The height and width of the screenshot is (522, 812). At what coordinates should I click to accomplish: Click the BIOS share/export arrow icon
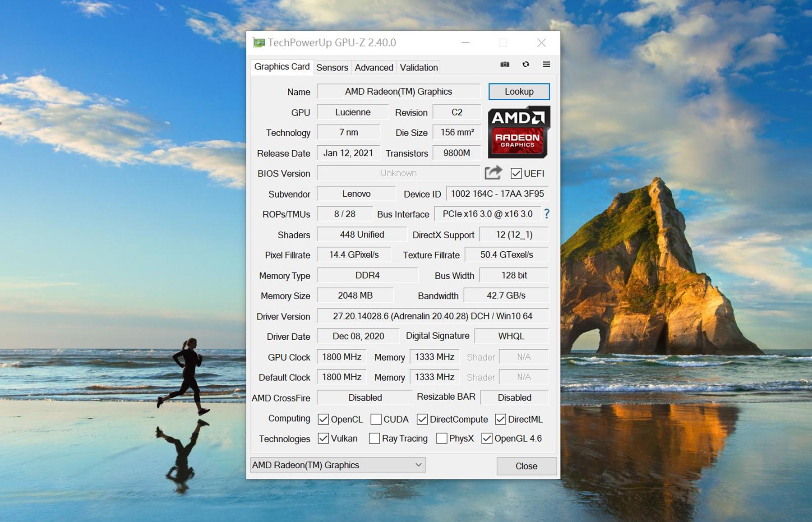click(493, 173)
